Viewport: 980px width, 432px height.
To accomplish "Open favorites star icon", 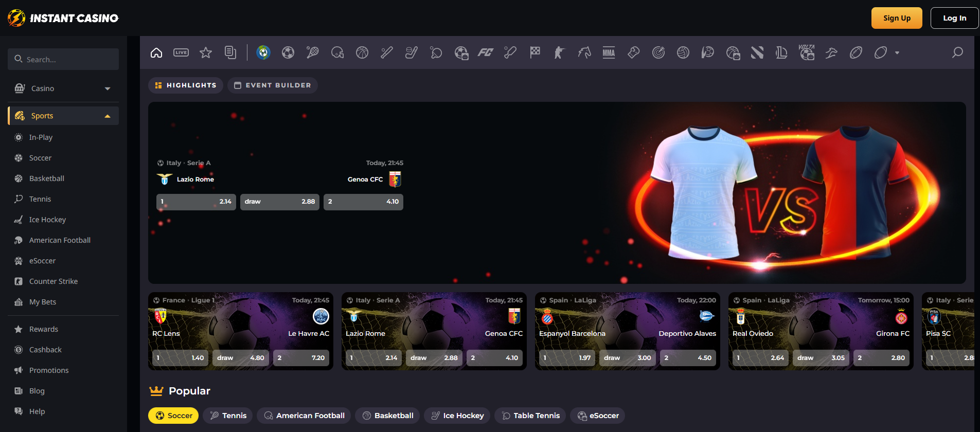I will 206,52.
